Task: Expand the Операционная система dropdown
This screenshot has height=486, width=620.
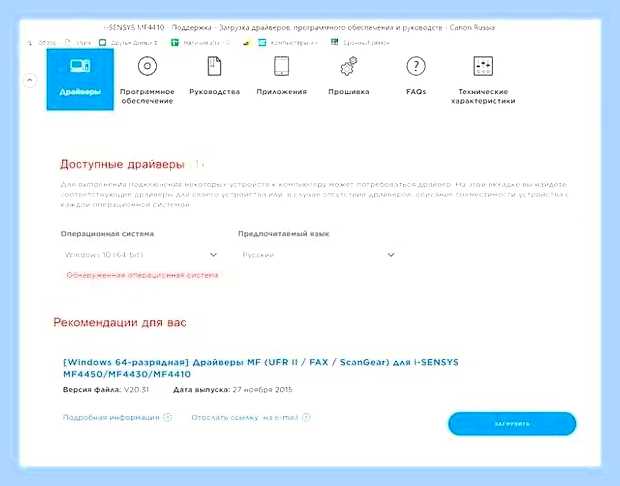Action: coord(141,255)
